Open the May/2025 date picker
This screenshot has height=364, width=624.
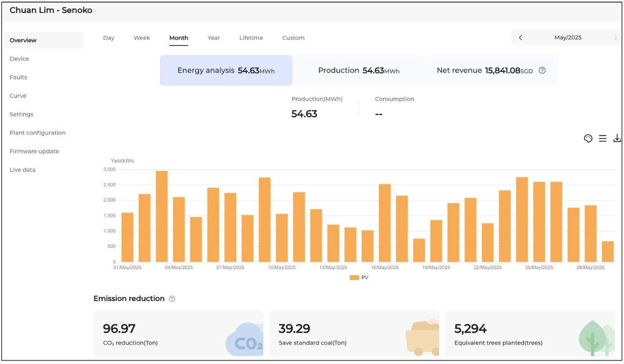[568, 38]
